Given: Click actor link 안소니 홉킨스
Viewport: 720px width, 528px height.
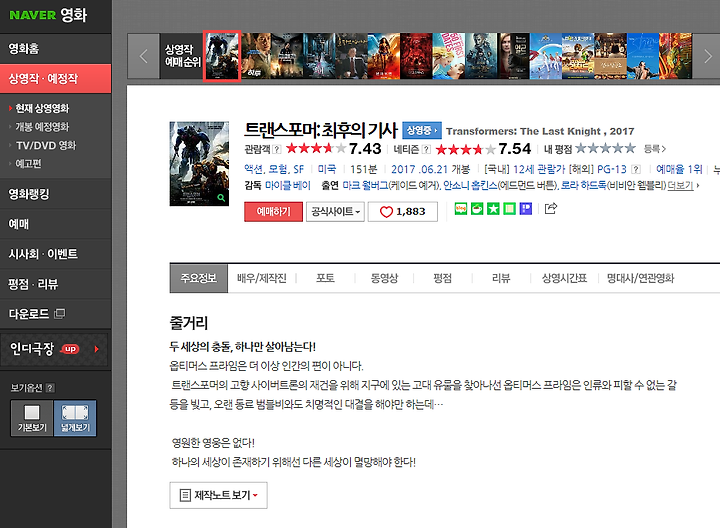Looking at the screenshot, I should (x=470, y=185).
